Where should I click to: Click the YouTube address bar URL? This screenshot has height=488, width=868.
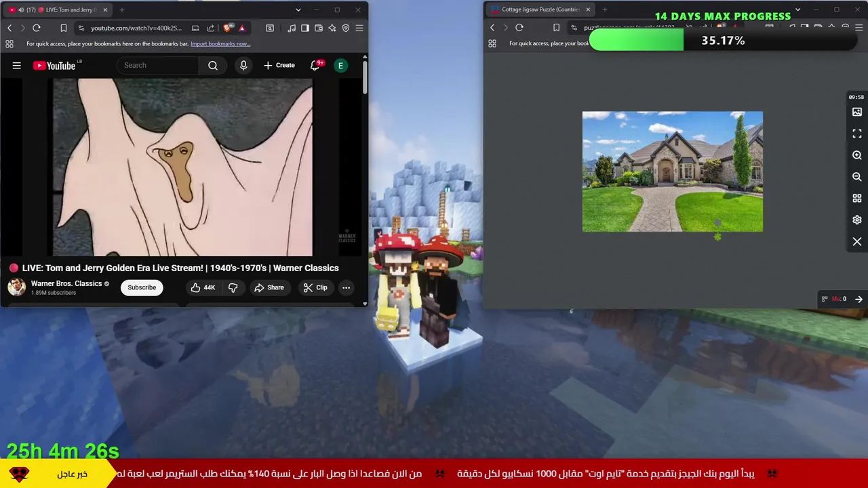[x=136, y=28]
